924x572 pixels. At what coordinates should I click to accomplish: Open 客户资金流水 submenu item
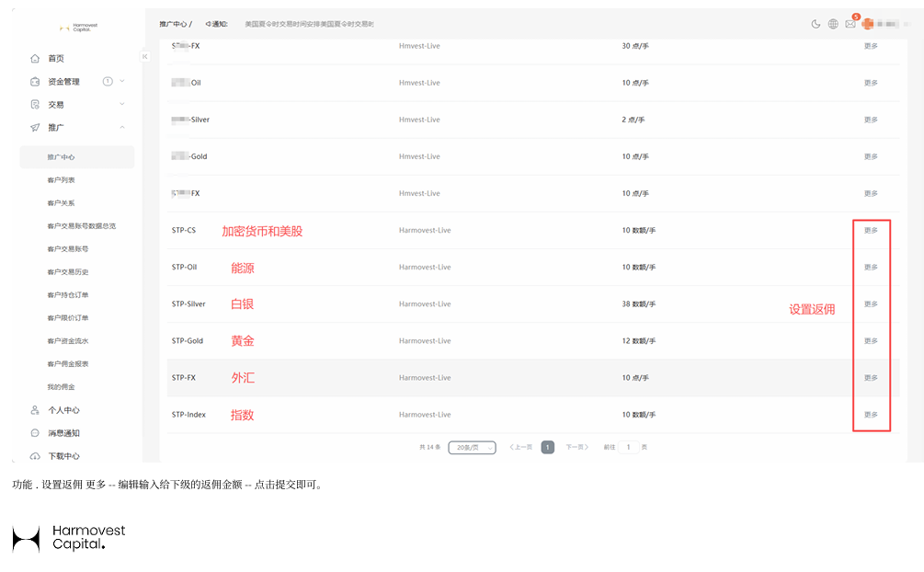pos(68,341)
